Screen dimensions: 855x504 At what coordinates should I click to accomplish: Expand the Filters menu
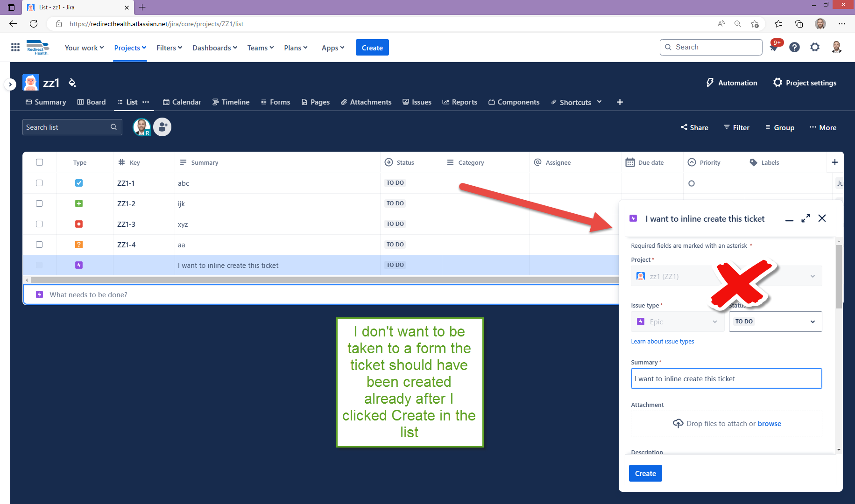(169, 48)
